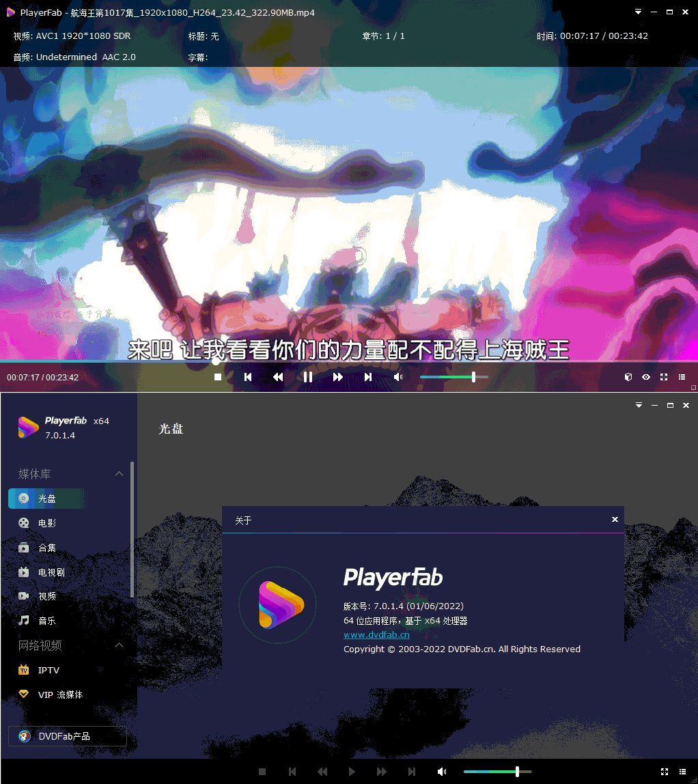This screenshot has width=698, height=784.
Task: Mute the player volume with the speaker icon
Action: pos(397,376)
